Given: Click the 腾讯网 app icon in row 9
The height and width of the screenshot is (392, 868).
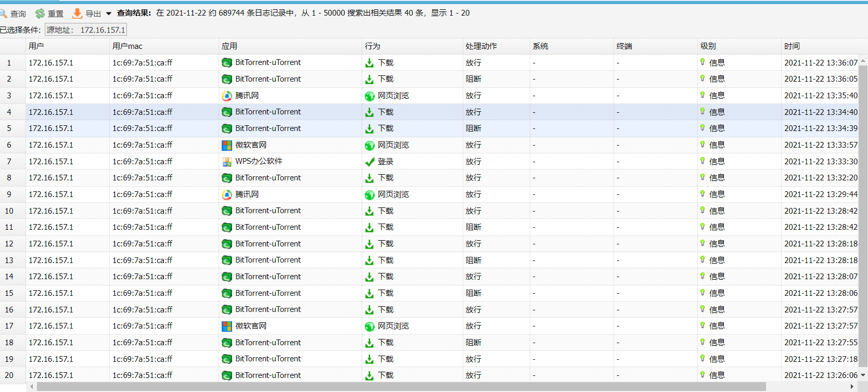Looking at the screenshot, I should (x=227, y=194).
